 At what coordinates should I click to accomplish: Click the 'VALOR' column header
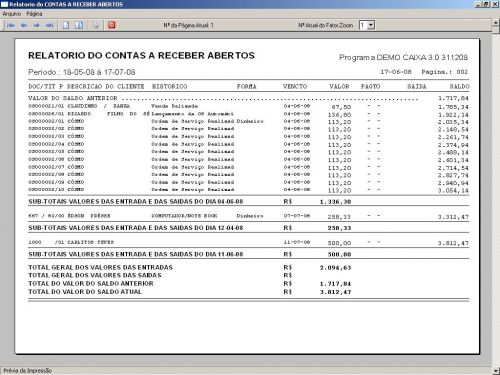coord(339,87)
